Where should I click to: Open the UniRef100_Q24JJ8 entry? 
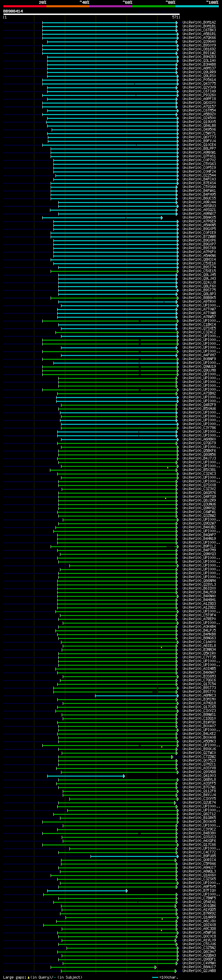tap(199, 282)
